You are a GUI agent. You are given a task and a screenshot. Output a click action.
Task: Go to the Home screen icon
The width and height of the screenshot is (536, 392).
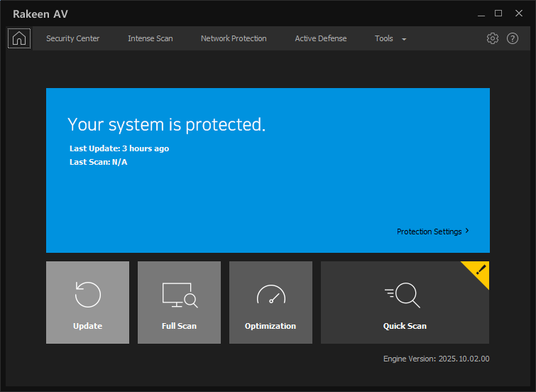click(x=19, y=38)
